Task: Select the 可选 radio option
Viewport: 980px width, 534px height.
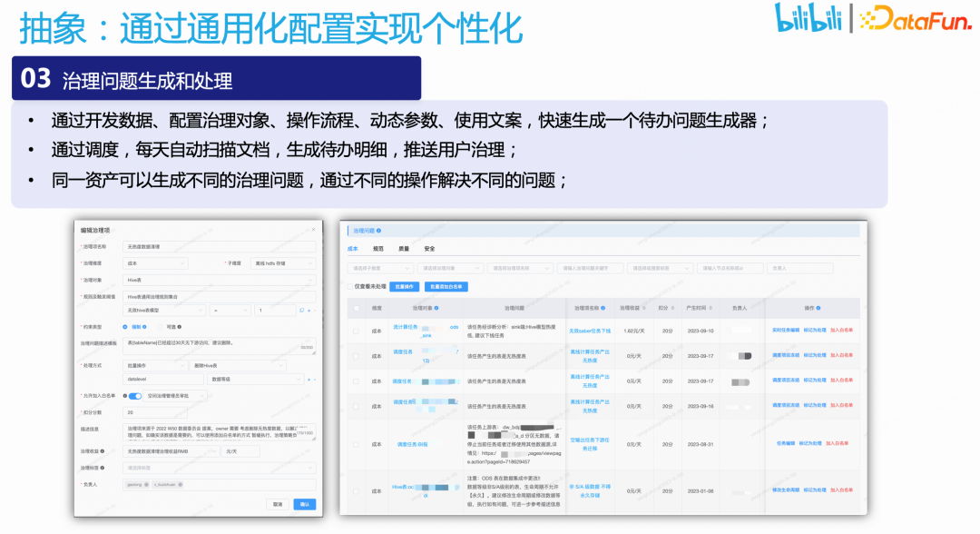Action: coord(161,325)
